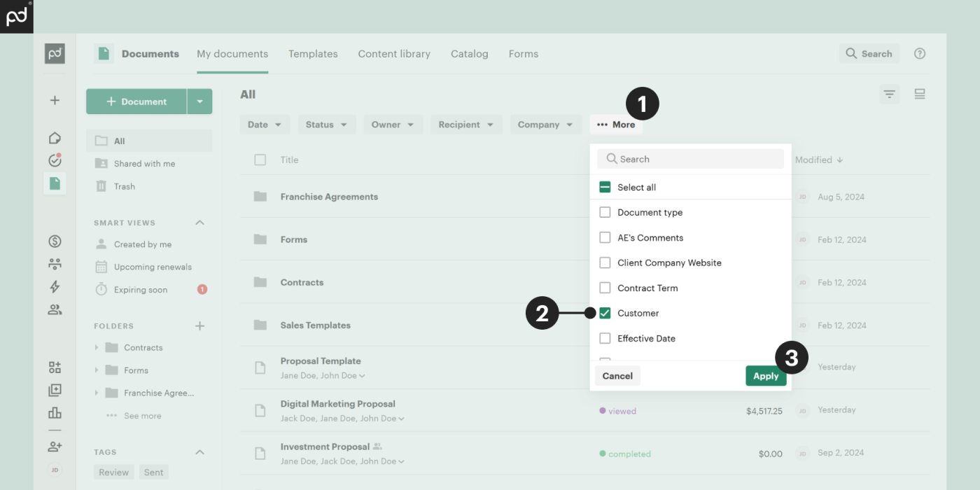Viewport: 980px width, 490px height.
Task: Open reports bar chart icon
Action: (x=55, y=412)
